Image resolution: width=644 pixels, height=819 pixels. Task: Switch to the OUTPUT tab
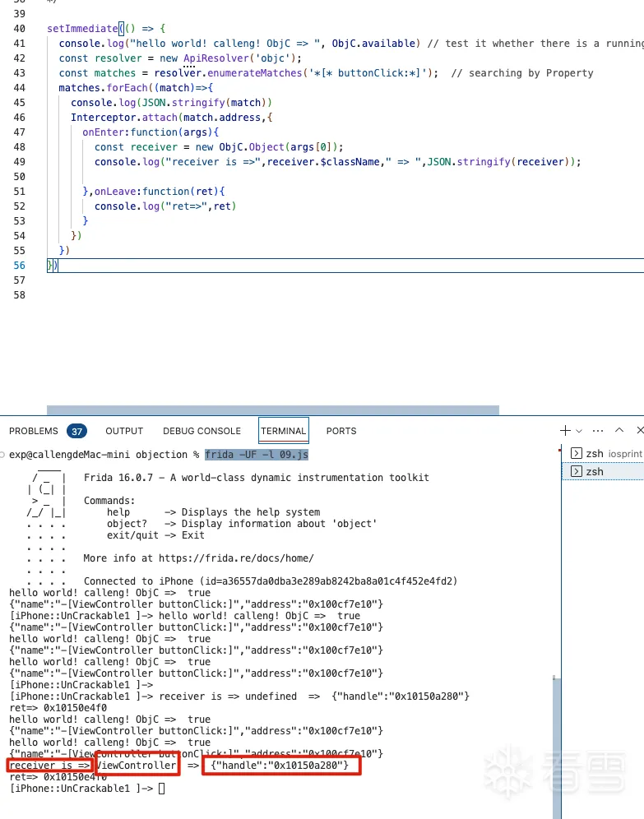point(124,431)
